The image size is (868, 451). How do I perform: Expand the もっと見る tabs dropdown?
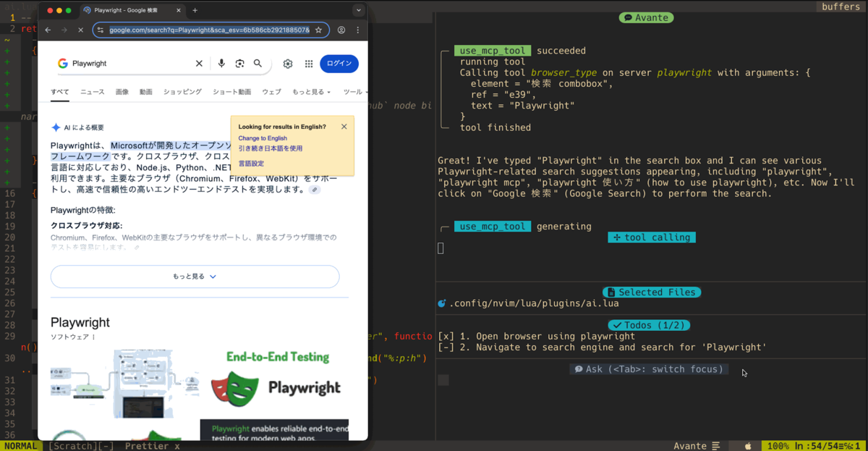click(312, 92)
